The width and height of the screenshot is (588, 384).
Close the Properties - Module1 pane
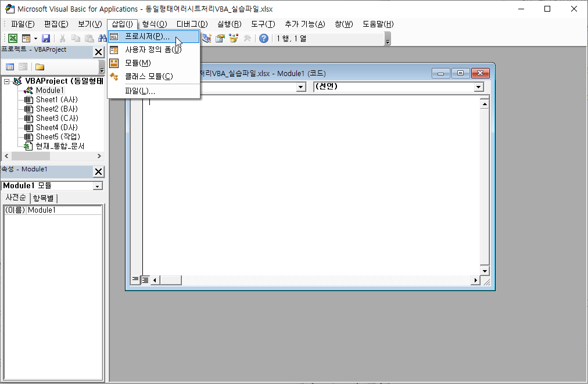[98, 172]
